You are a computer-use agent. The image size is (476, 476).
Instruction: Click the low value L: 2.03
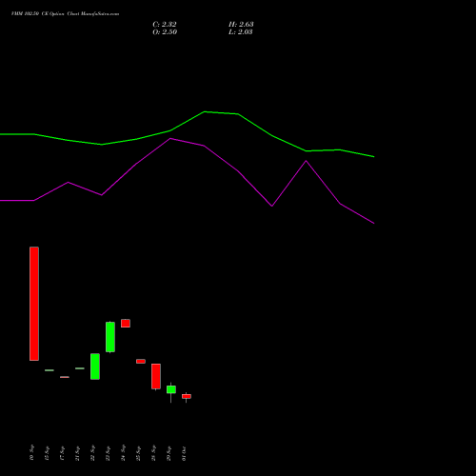pos(241,31)
